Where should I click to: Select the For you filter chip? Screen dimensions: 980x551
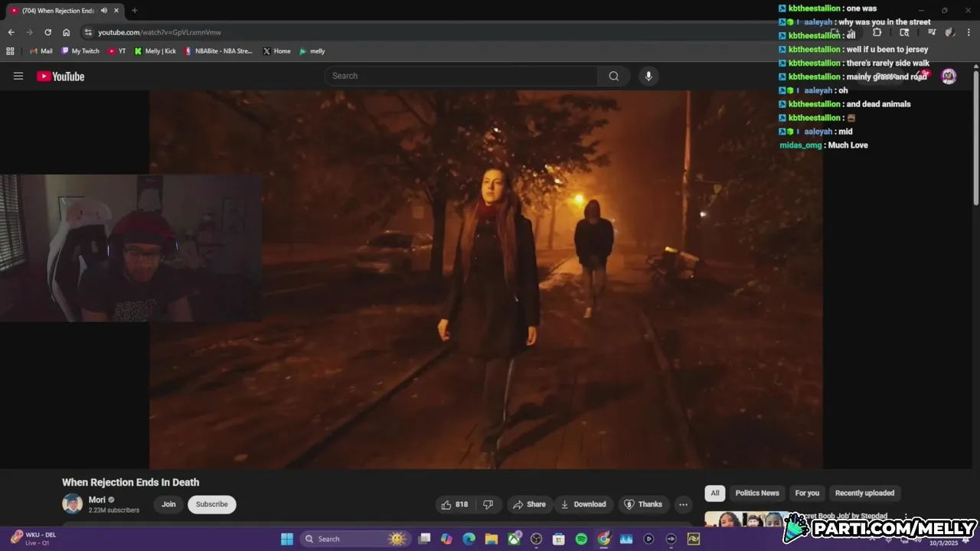tap(807, 493)
